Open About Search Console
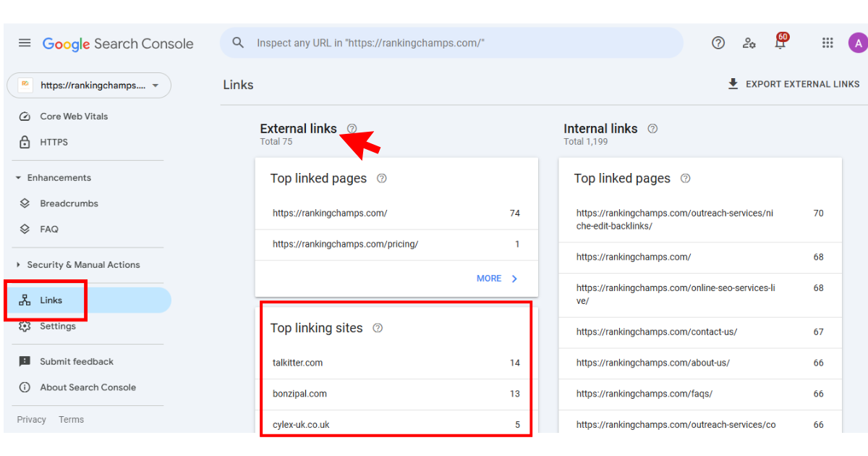Screen dimensions: 868x456 [x=86, y=387]
